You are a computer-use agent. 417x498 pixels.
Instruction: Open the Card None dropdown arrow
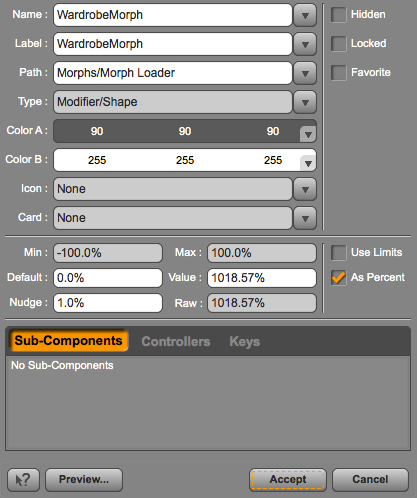(x=305, y=218)
